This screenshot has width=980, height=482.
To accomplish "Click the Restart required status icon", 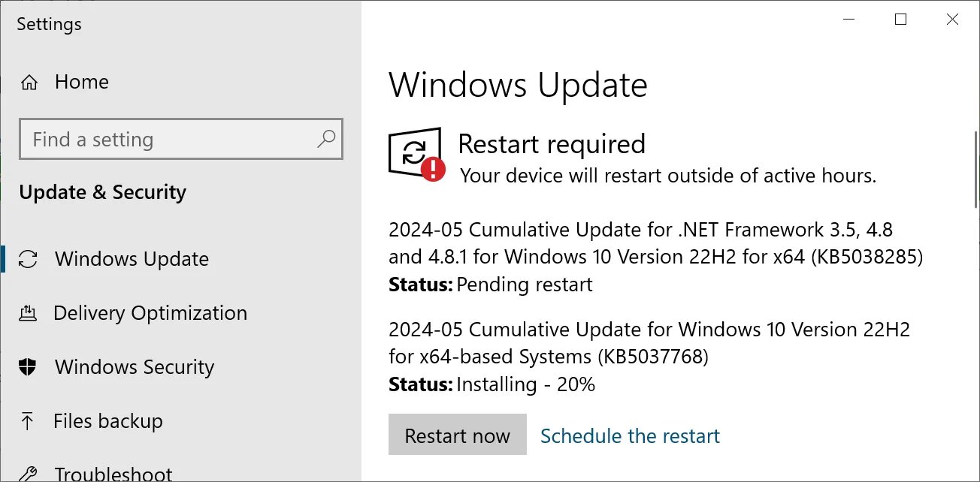I will [x=416, y=155].
